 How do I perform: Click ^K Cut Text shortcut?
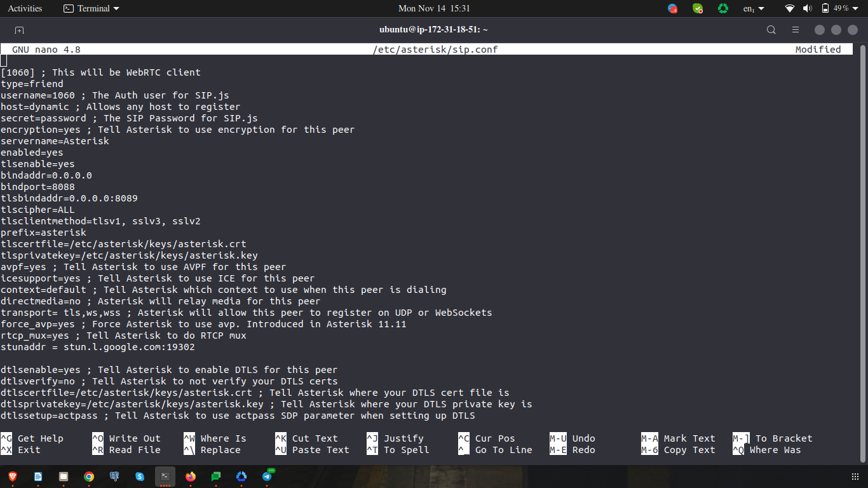[306, 438]
